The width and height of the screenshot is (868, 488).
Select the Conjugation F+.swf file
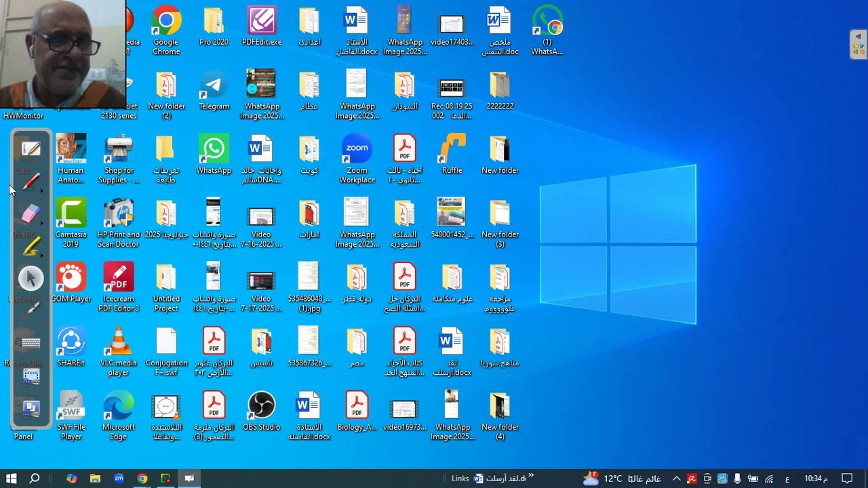[x=166, y=352]
